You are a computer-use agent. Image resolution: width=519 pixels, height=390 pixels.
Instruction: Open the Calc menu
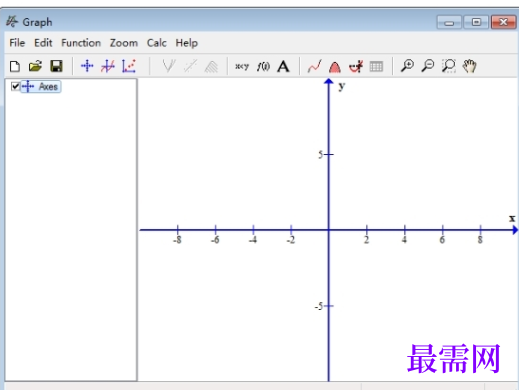pyautogui.click(x=157, y=43)
